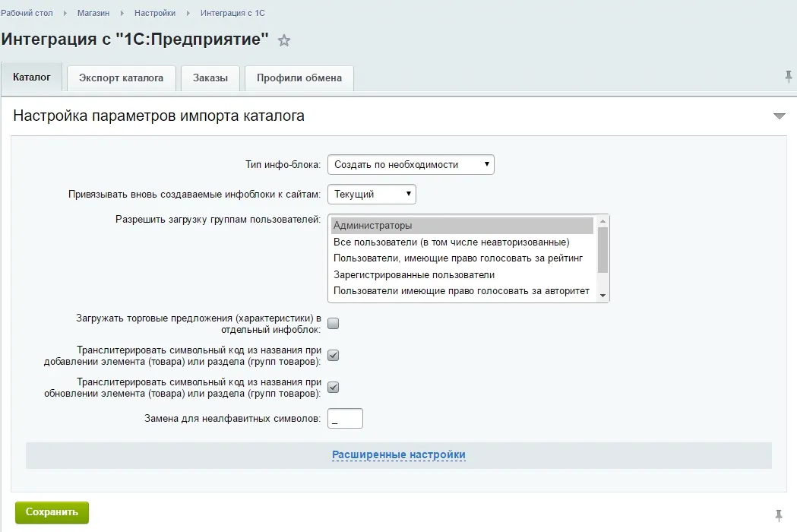Toggle transliteration on element addition checkbox
Screen dimensions: 797x532
pyautogui.click(x=333, y=356)
